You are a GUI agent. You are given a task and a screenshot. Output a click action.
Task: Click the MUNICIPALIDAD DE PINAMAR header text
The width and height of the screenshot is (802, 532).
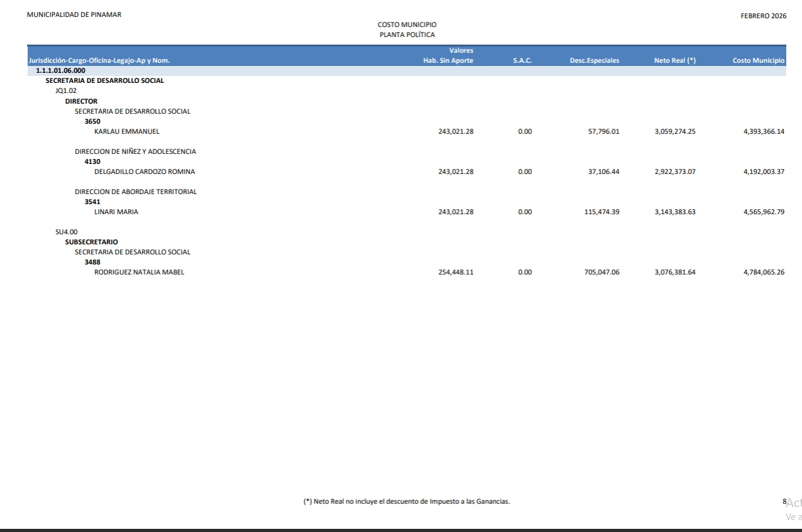[x=74, y=15]
